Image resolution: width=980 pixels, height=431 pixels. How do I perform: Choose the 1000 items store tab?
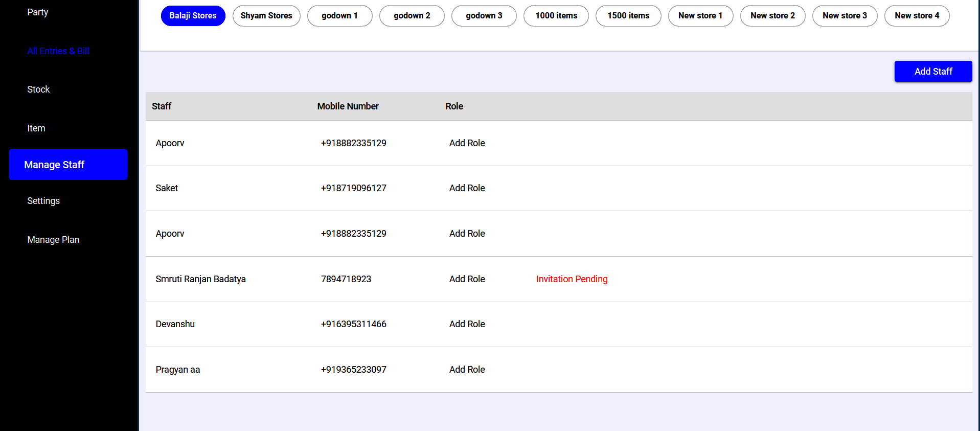point(556,16)
